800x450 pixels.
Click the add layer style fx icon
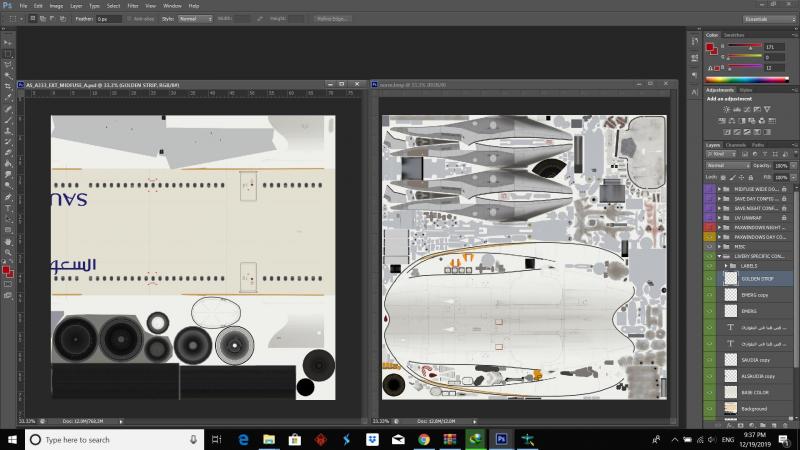730,425
